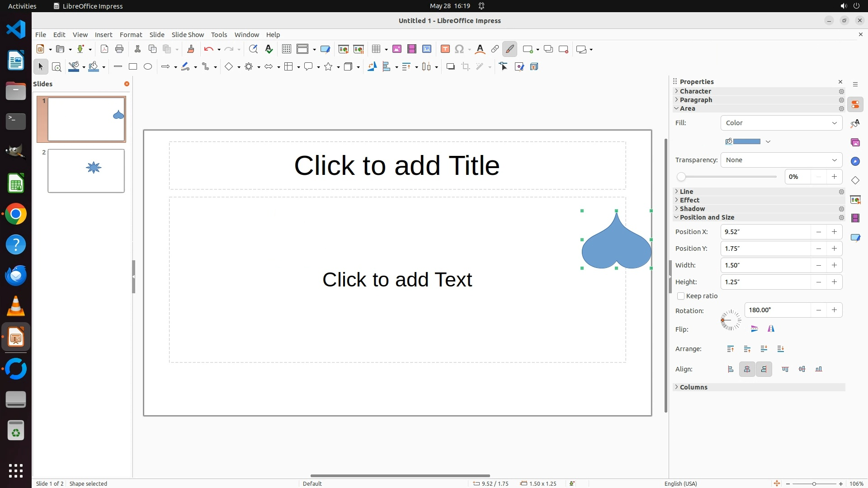868x488 pixels.
Task: Expand the Shadow section
Action: click(692, 209)
